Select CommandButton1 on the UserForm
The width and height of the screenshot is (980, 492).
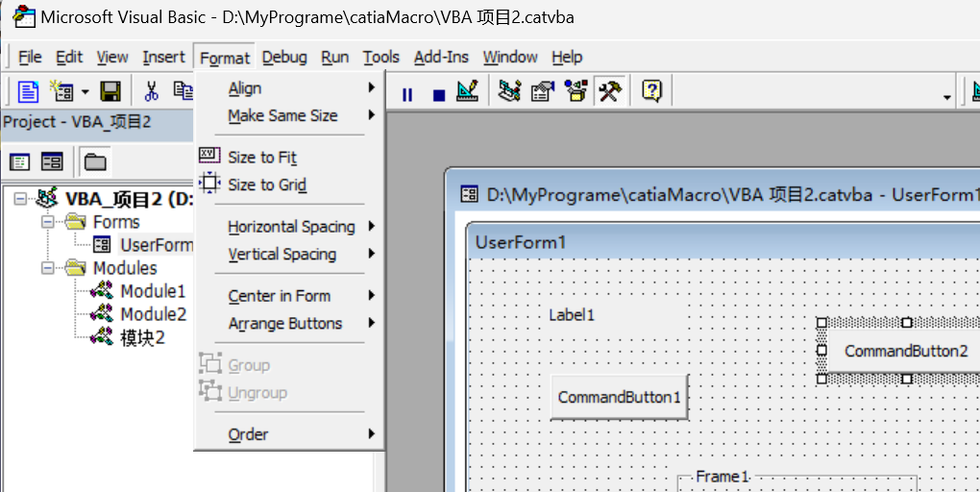[x=620, y=397]
